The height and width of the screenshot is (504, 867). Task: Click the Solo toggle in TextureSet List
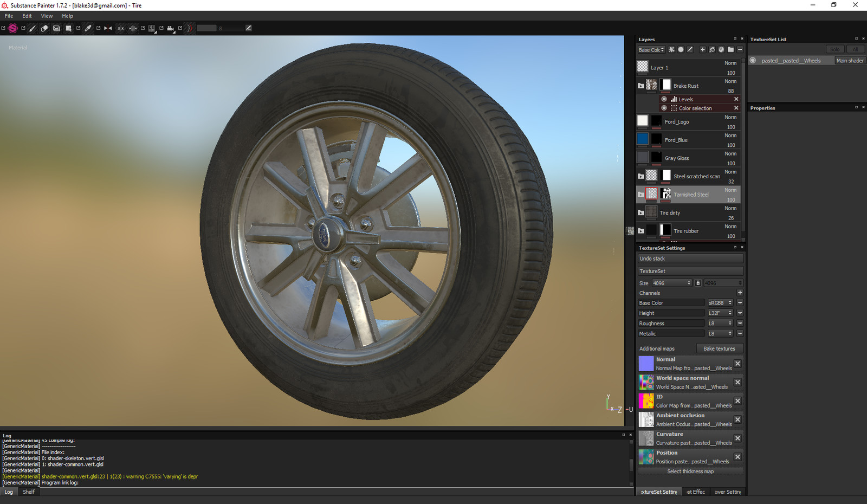click(835, 49)
